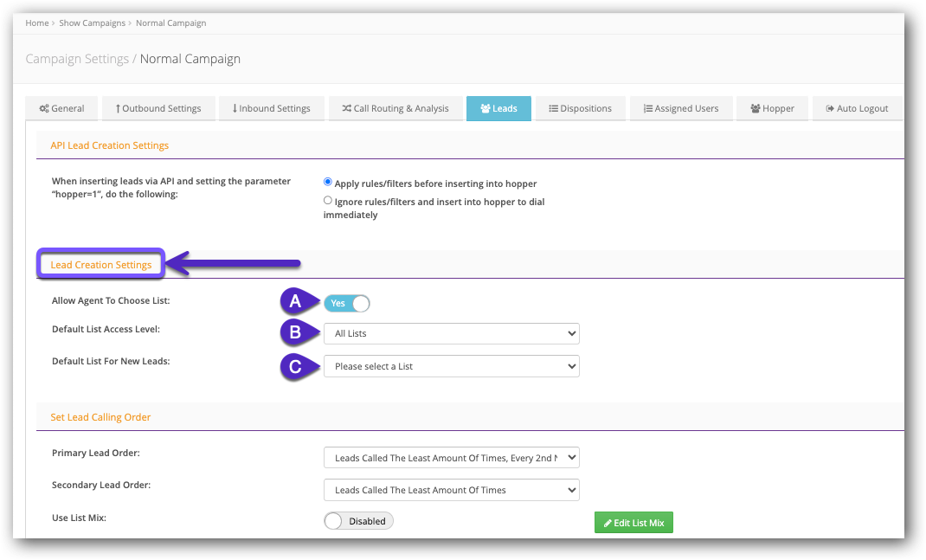
Task: Open the Default List Access Level dropdown
Action: tap(451, 333)
